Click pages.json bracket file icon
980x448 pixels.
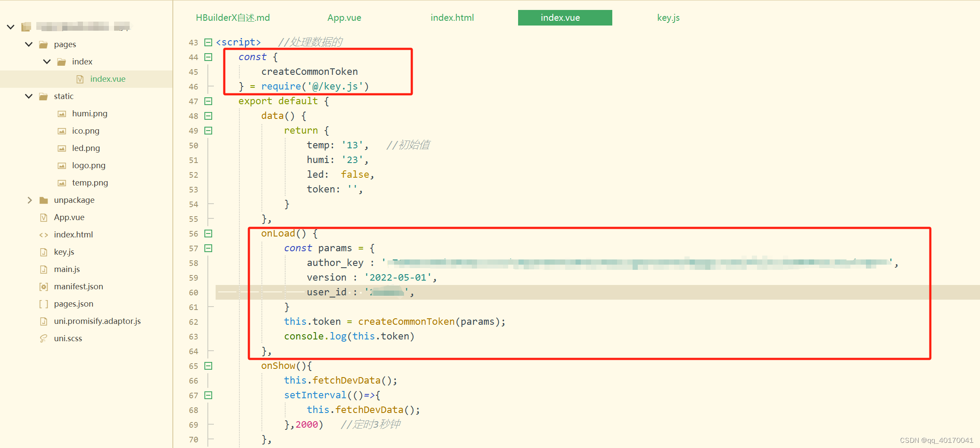[x=44, y=304]
